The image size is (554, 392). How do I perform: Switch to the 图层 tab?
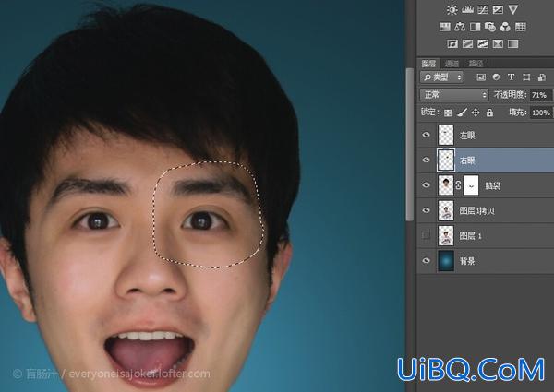[428, 64]
